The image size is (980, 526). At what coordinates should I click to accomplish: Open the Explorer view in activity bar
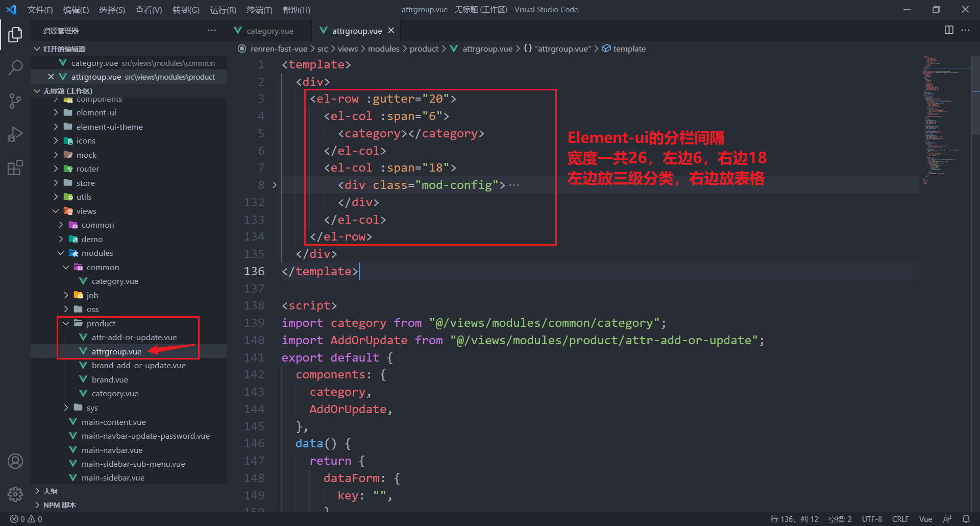tap(15, 35)
